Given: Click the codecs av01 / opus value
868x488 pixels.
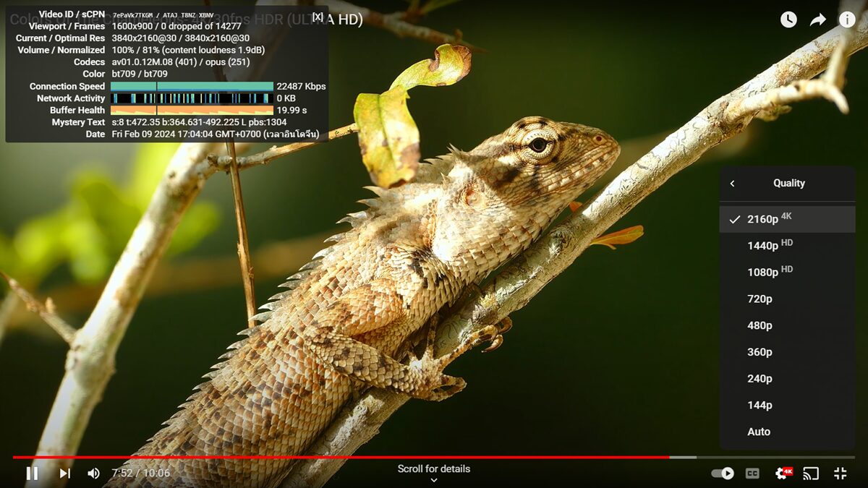Looking at the screenshot, I should [181, 62].
